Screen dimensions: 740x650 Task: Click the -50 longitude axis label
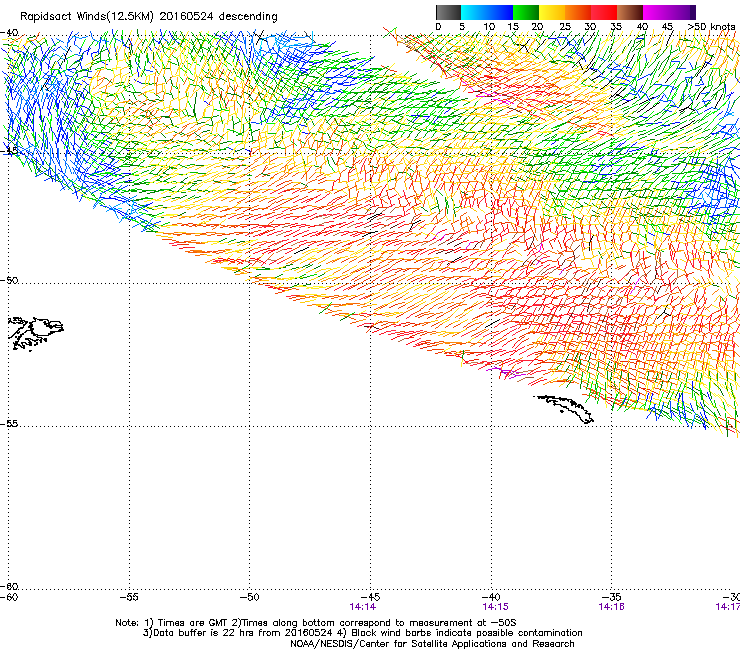[x=250, y=597]
